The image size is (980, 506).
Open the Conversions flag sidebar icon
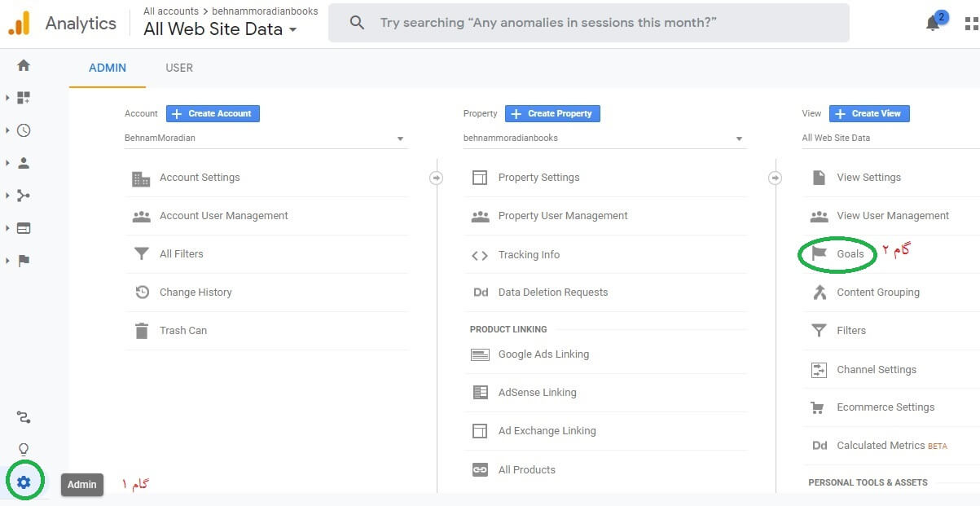[24, 261]
